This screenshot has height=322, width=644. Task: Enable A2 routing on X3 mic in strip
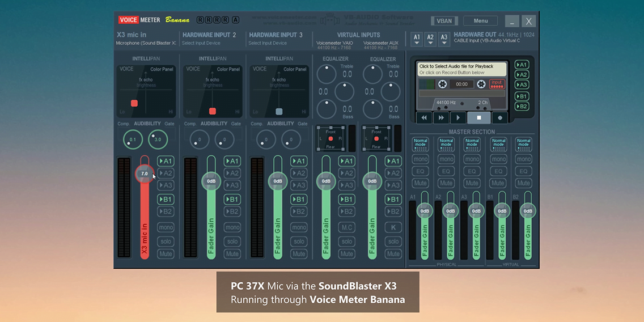tap(166, 173)
